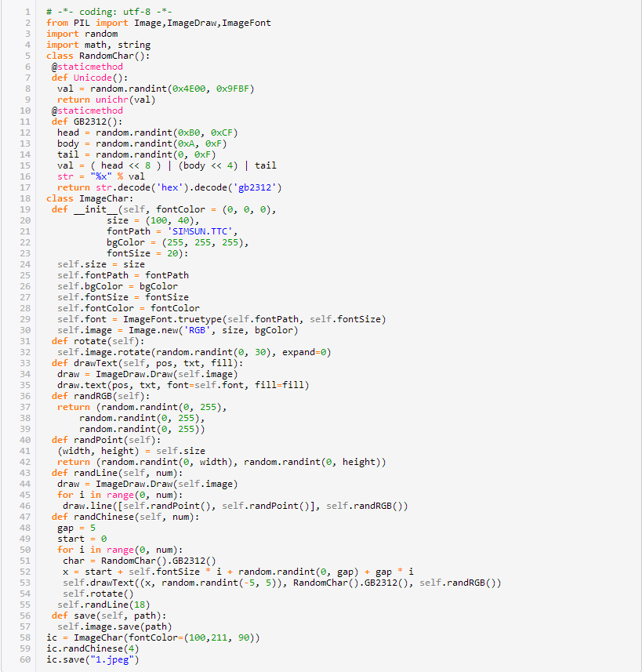Click the hex value '0x4E00'
This screenshot has height=672, width=642.
tap(189, 89)
